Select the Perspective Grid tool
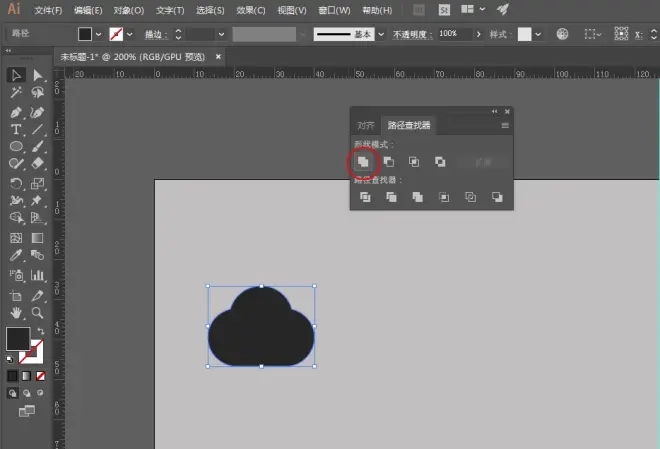The width and height of the screenshot is (660, 449). pyautogui.click(x=37, y=217)
